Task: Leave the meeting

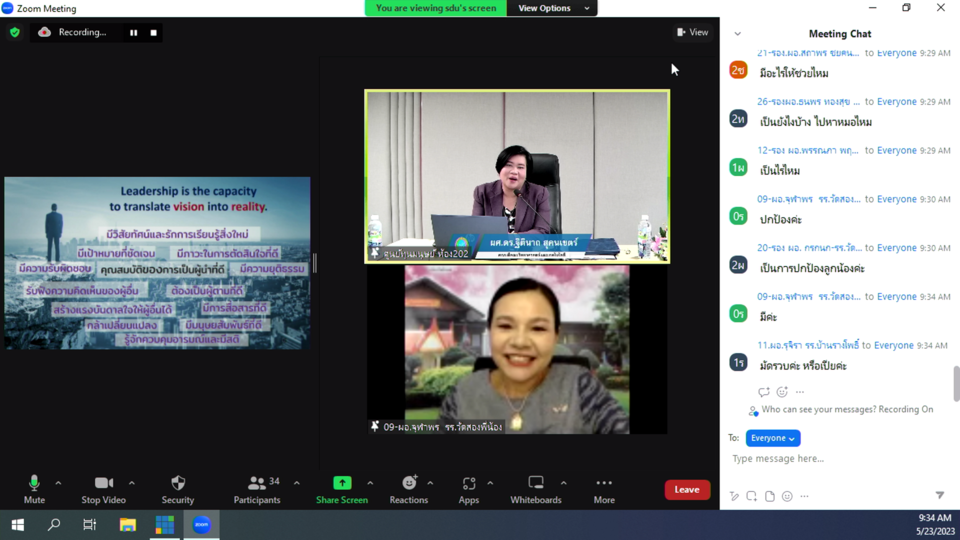Action: pyautogui.click(x=687, y=489)
